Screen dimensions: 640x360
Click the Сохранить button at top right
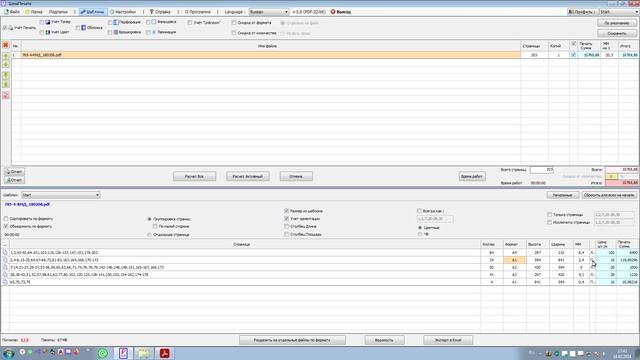click(x=616, y=33)
